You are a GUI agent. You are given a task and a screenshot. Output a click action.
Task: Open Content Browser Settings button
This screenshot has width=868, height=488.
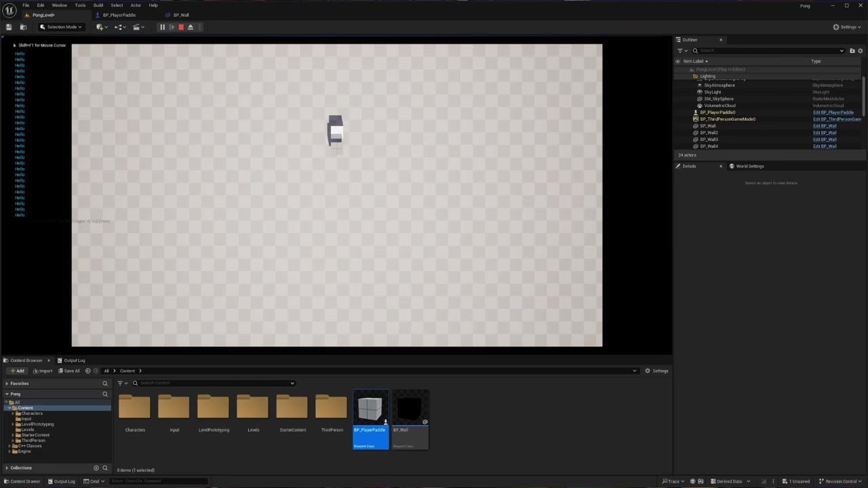pos(656,371)
